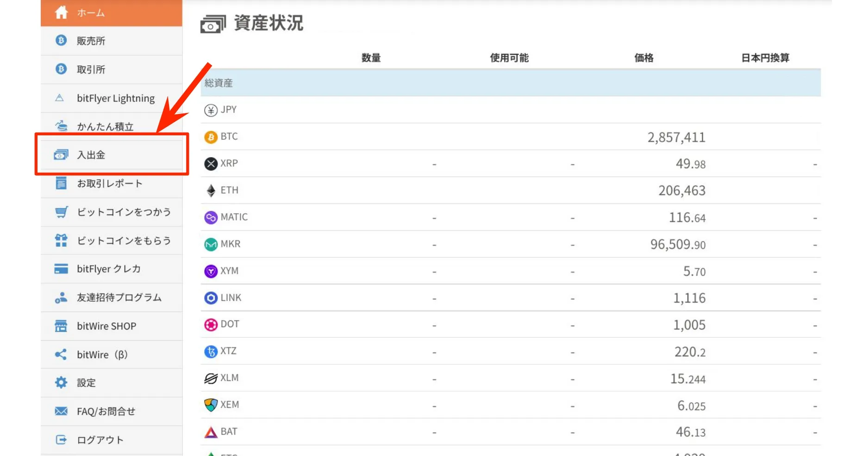This screenshot has height=456, width=868.
Task: Click the Ethereum diamond icon
Action: tap(211, 190)
